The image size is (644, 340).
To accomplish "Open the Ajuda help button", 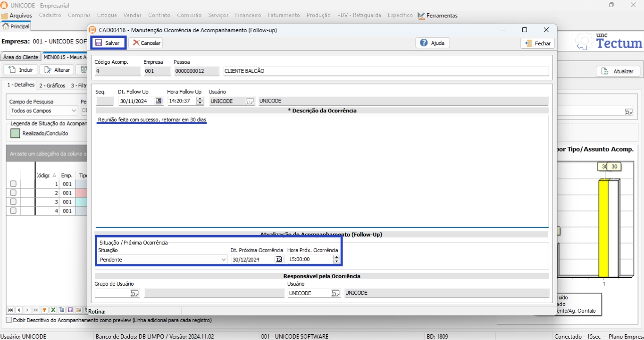I will click(433, 43).
